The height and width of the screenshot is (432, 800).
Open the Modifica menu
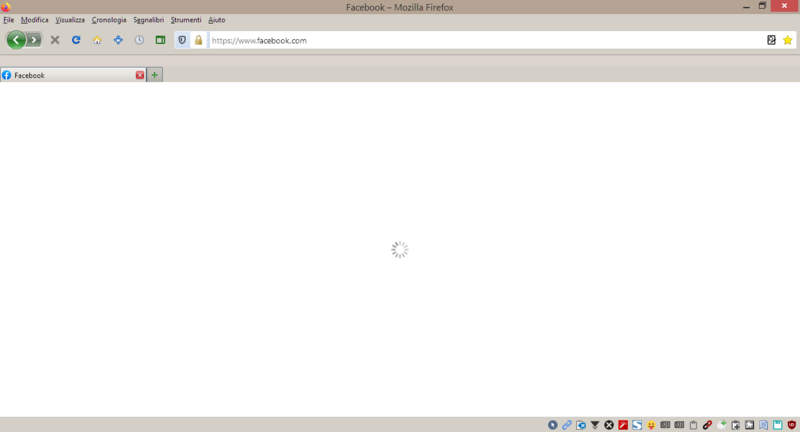point(35,20)
